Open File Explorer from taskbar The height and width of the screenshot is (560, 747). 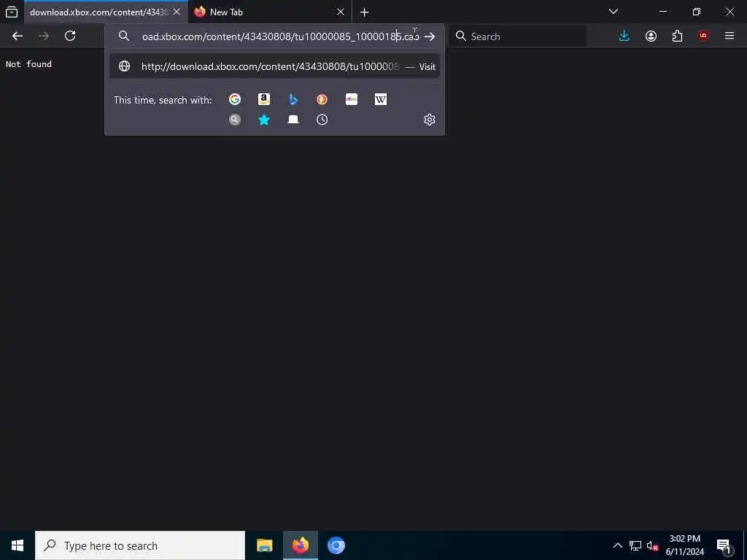[264, 545]
